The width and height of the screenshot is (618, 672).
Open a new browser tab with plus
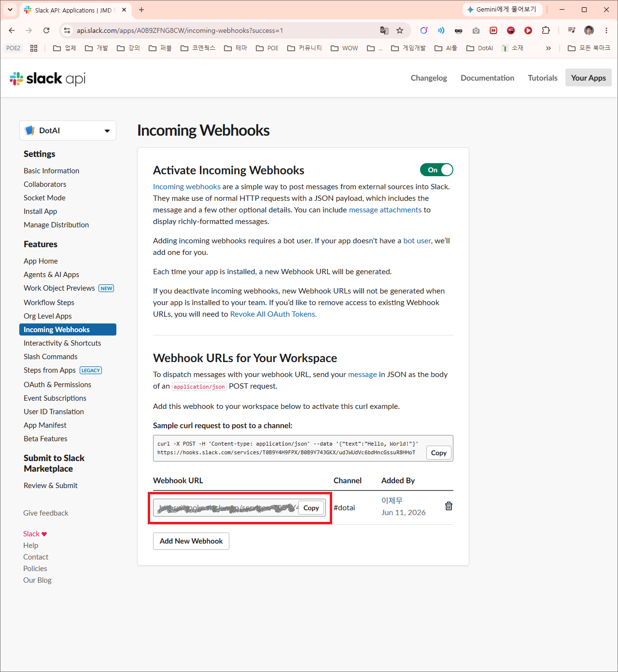pos(141,10)
